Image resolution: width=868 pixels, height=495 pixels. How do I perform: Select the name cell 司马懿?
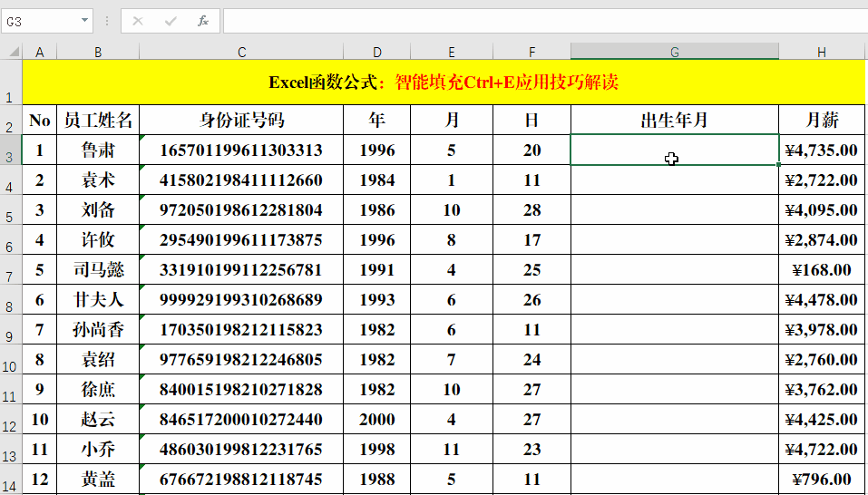[98, 269]
